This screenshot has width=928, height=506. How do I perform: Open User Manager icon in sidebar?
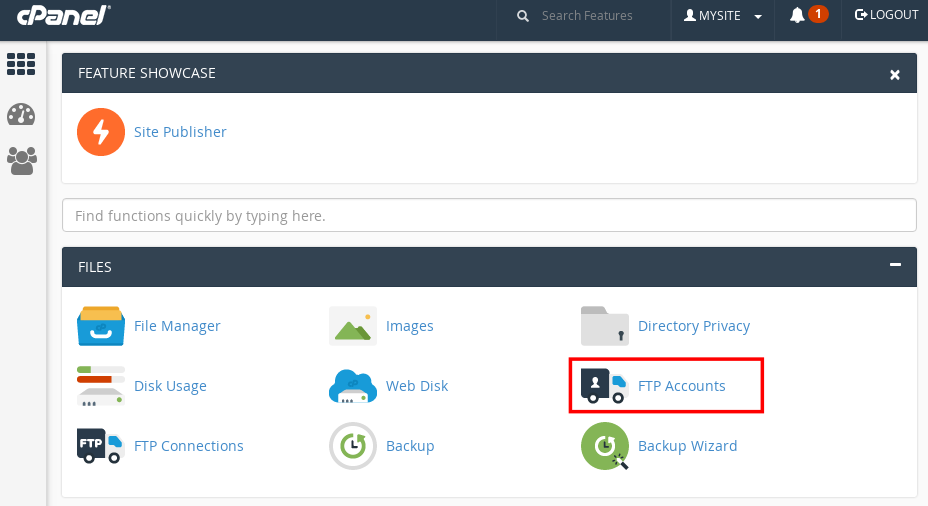21,161
